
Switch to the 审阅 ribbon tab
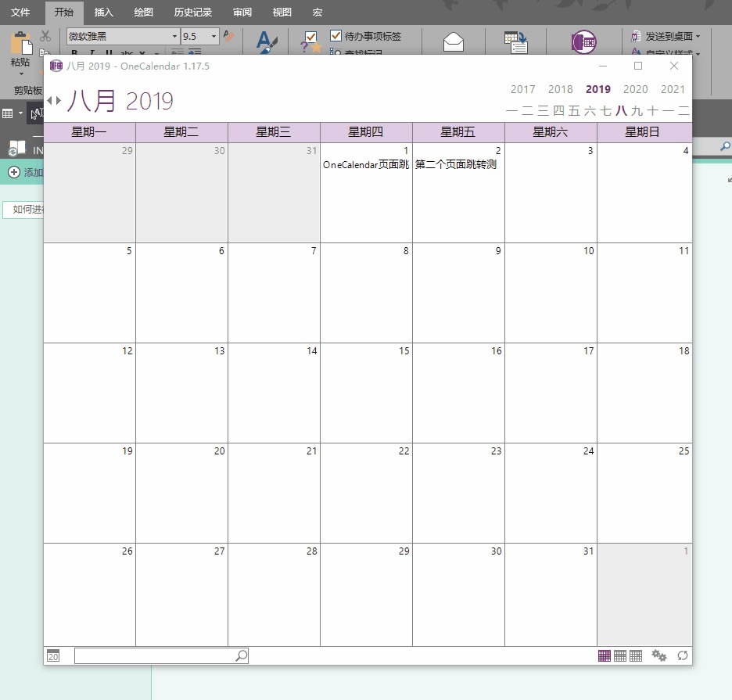[242, 13]
